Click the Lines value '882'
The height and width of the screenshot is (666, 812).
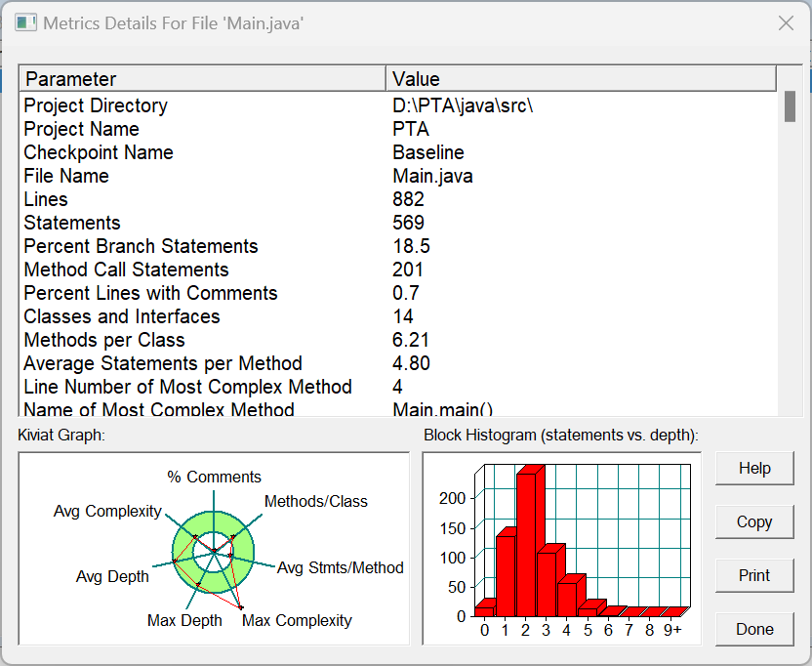click(x=409, y=199)
